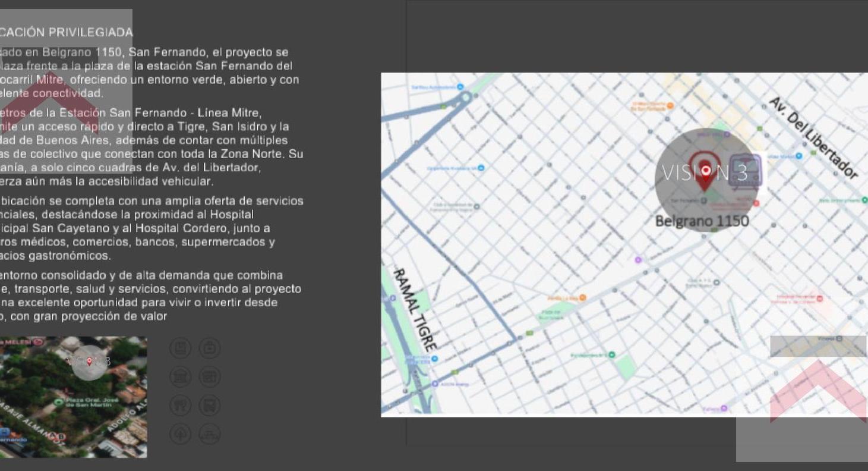Click the shopping bag amenity icon
Screen dimensions: 868x471
click(x=209, y=348)
